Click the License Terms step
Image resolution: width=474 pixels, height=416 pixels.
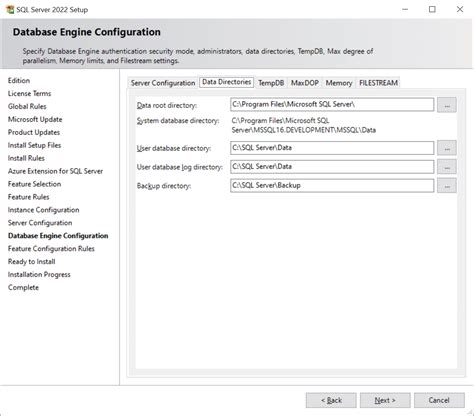pyautogui.click(x=29, y=94)
